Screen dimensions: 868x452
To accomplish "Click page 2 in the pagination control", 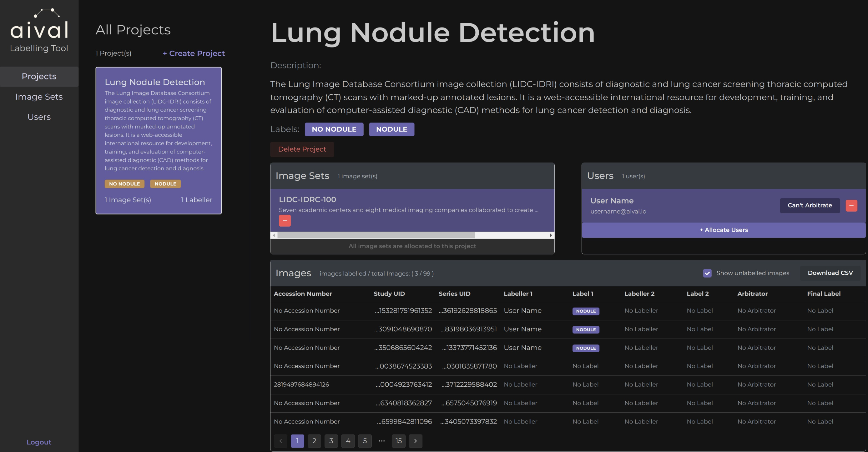I will pos(314,440).
